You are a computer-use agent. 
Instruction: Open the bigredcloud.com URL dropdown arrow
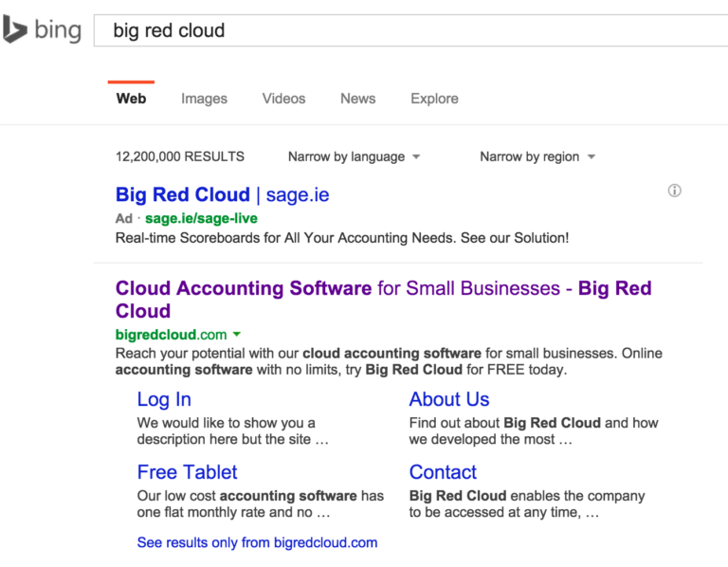coord(237,334)
